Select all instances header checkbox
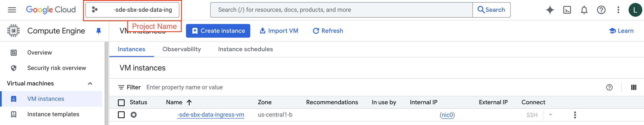The height and width of the screenshot is (125, 644). pyautogui.click(x=121, y=103)
